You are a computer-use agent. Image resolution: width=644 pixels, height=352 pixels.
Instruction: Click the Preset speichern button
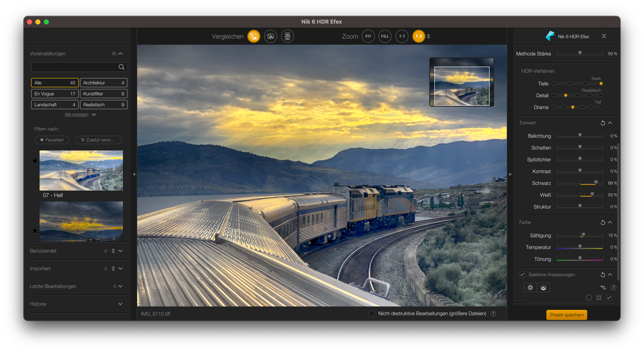click(x=567, y=315)
